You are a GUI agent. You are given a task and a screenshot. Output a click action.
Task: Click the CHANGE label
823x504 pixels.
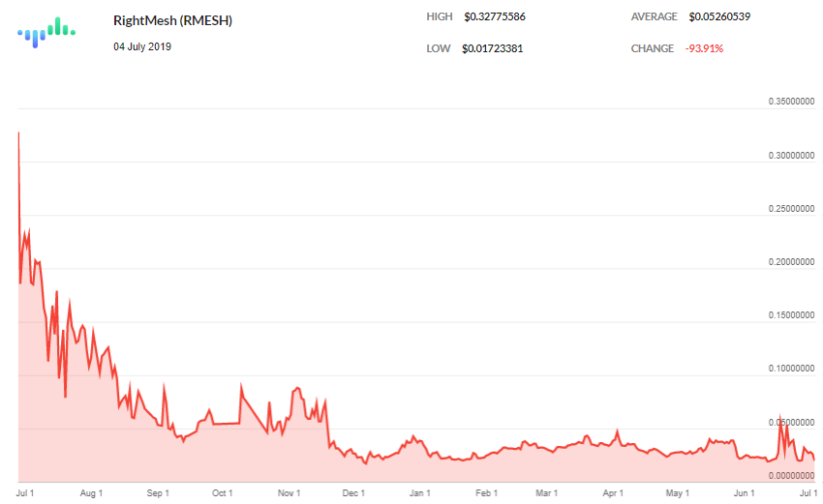pyautogui.click(x=652, y=48)
